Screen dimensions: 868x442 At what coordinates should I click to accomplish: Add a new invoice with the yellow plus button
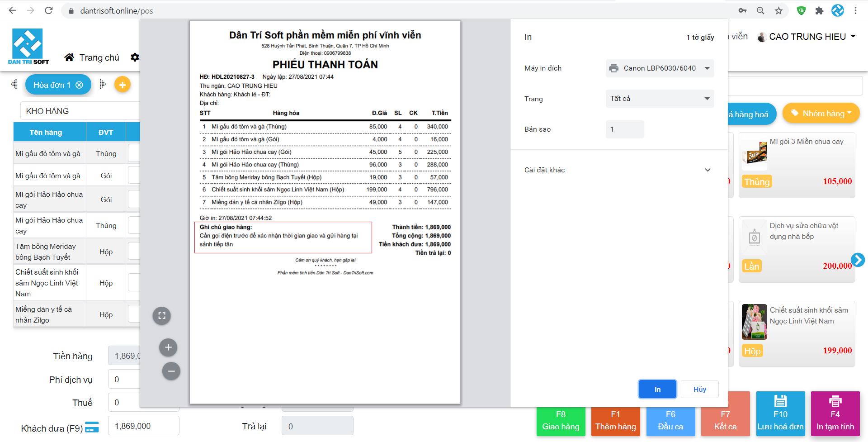click(122, 85)
